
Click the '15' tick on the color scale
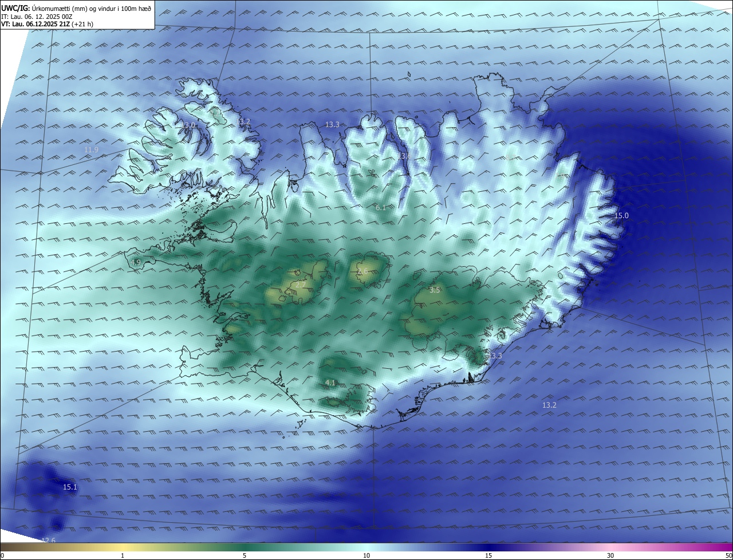[x=488, y=555]
